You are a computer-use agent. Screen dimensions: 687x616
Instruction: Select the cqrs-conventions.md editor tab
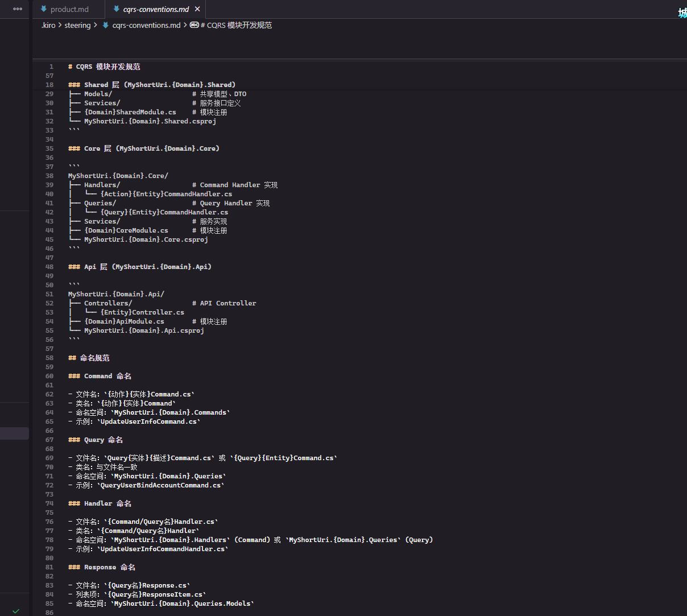(x=156, y=9)
